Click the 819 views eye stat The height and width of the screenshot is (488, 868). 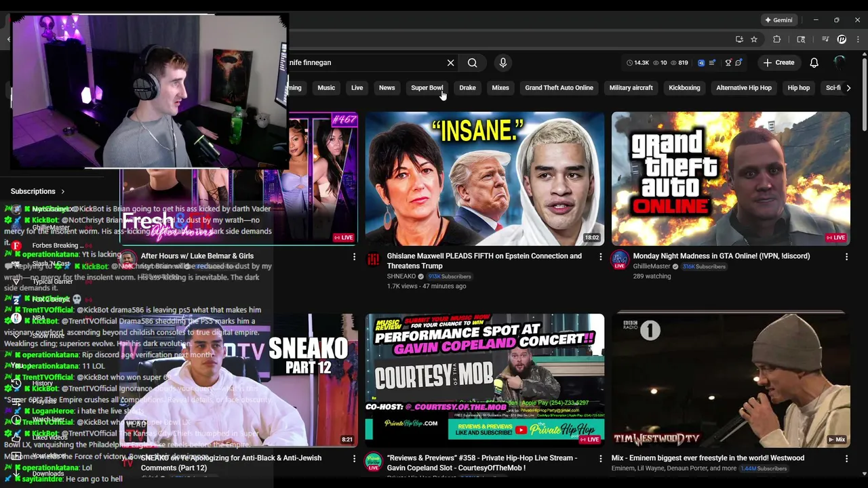pos(679,63)
